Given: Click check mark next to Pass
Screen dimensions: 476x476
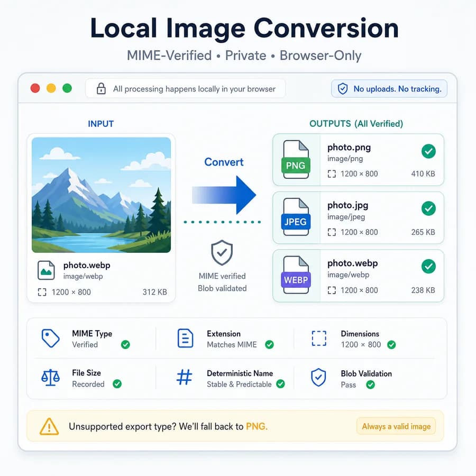Looking at the screenshot, I should pyautogui.click(x=370, y=385).
